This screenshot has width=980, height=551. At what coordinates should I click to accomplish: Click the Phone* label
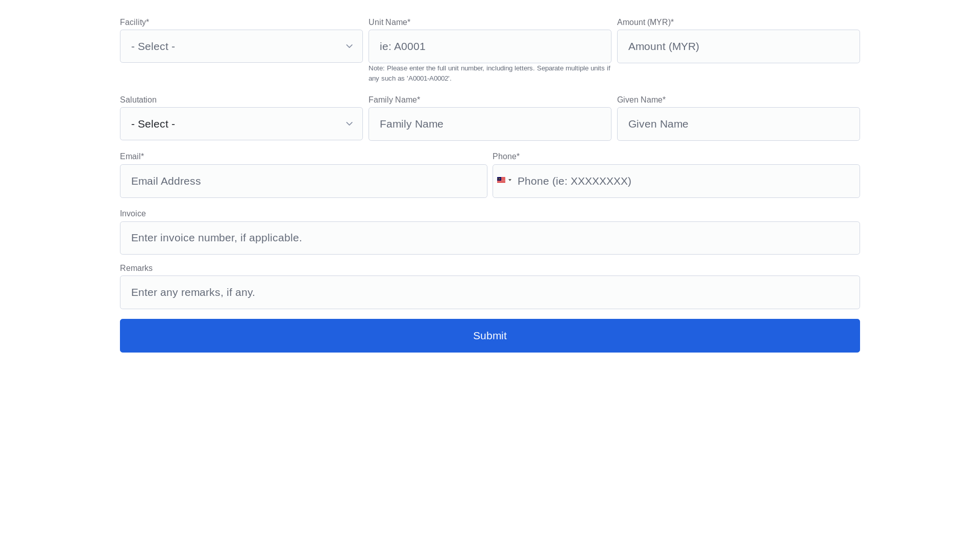506,157
